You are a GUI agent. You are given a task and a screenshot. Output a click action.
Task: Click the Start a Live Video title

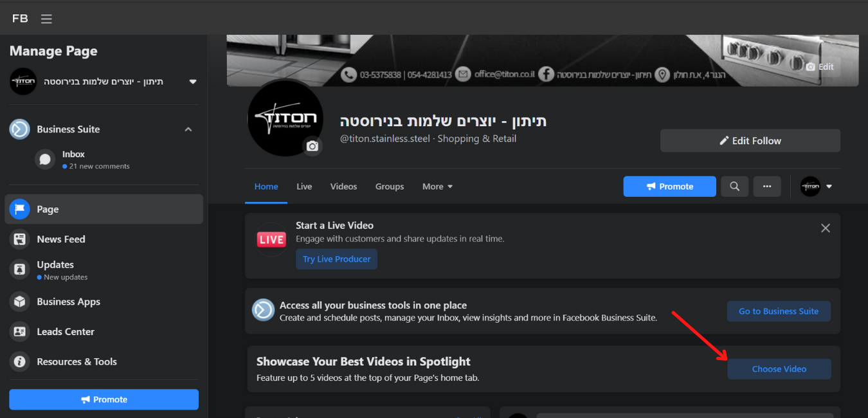[x=334, y=226]
